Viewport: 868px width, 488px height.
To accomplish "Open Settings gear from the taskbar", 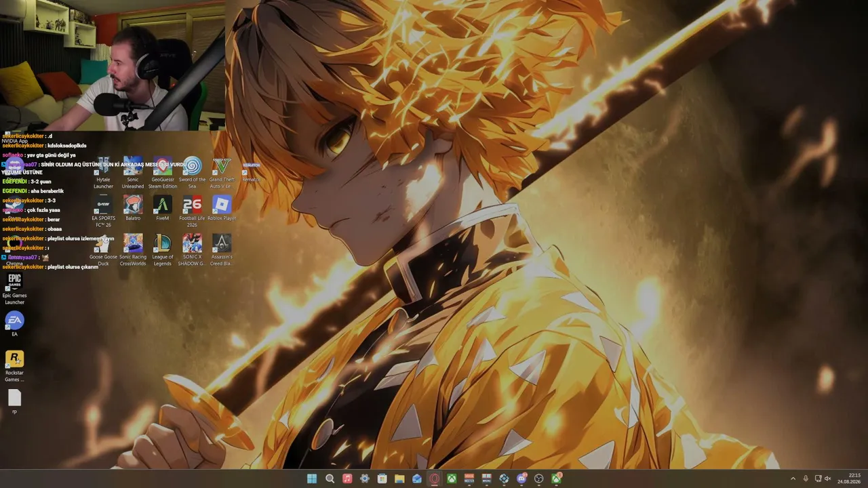I will click(365, 479).
